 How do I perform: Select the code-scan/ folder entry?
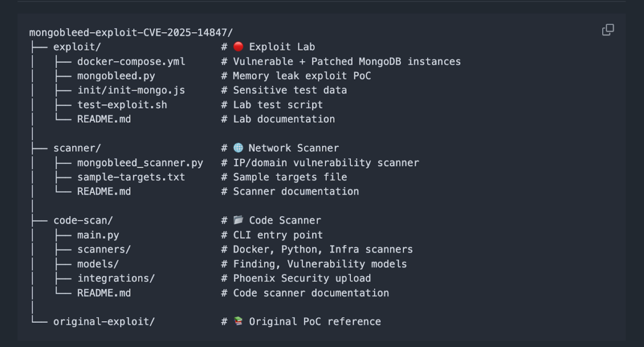83,220
